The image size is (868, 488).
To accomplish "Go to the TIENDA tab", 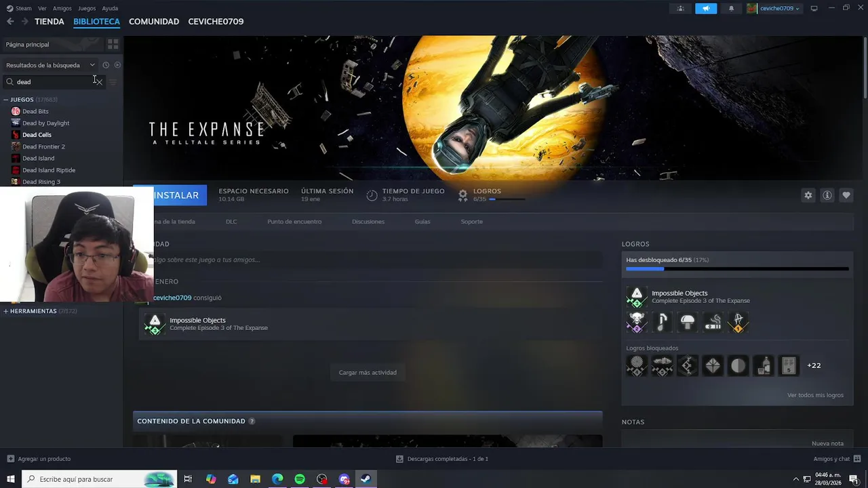I will [50, 22].
